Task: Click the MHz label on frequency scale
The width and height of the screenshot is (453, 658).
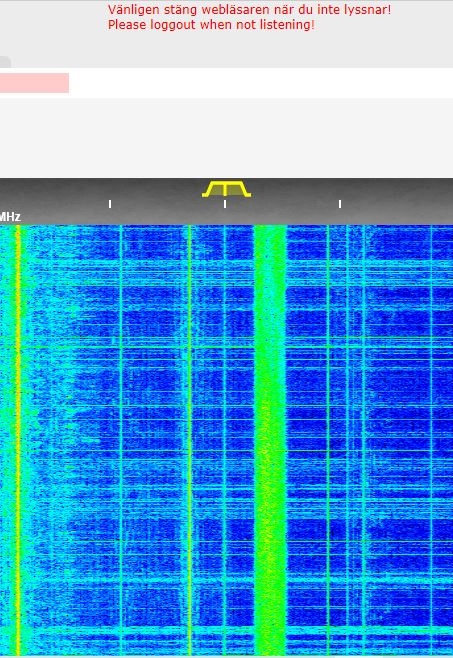Action: pyautogui.click(x=10, y=217)
